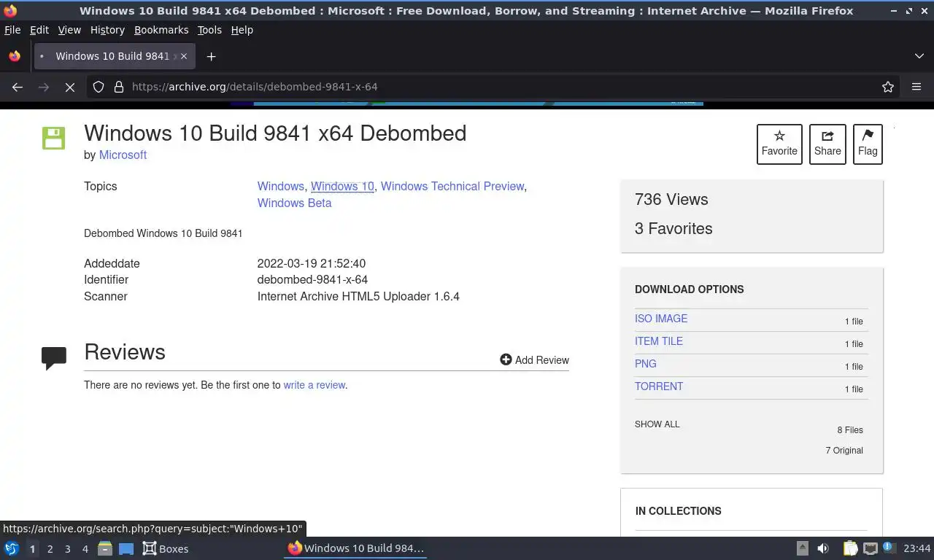
Task: Switch to workspace 4
Action: click(x=85, y=549)
